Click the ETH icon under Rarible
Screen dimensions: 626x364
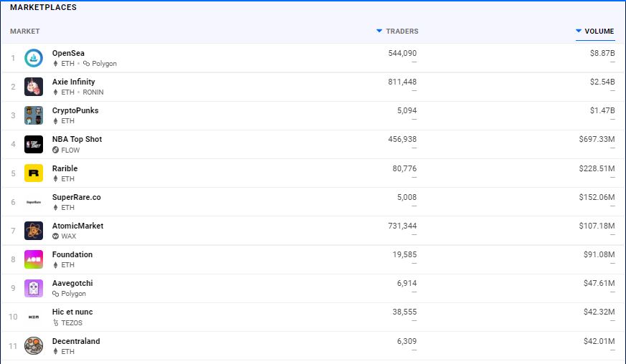(x=55, y=179)
